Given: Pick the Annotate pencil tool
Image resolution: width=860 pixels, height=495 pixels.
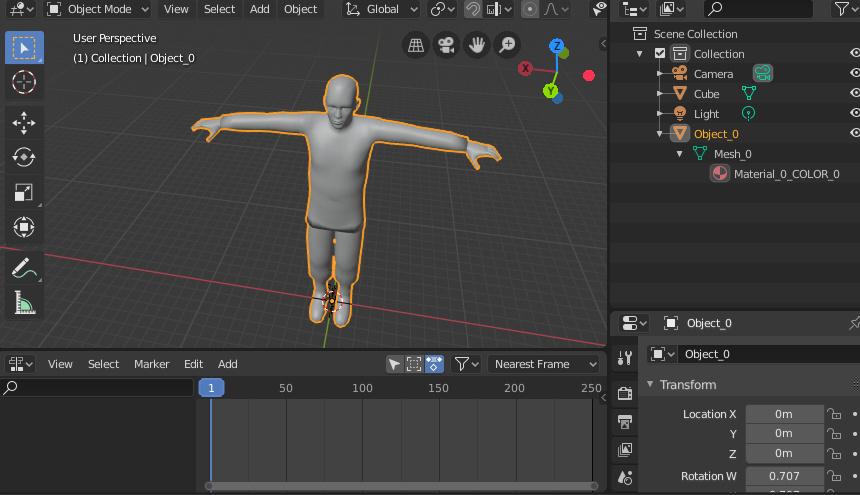Looking at the screenshot, I should tap(24, 267).
